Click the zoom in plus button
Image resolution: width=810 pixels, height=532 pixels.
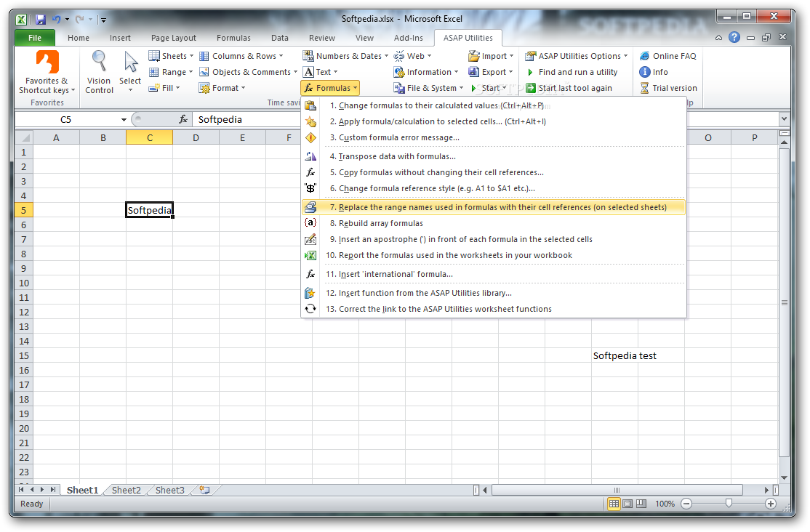pos(771,504)
